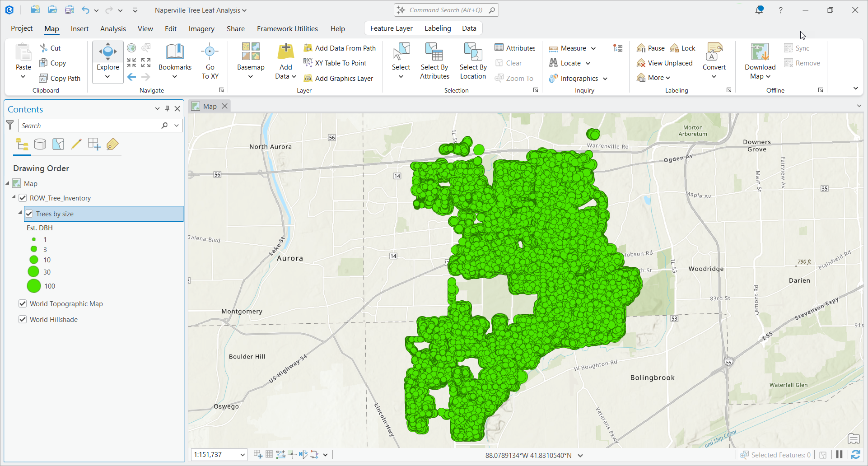This screenshot has width=868, height=466.
Task: Click the largest green 100 DBH symbol
Action: pos(34,286)
